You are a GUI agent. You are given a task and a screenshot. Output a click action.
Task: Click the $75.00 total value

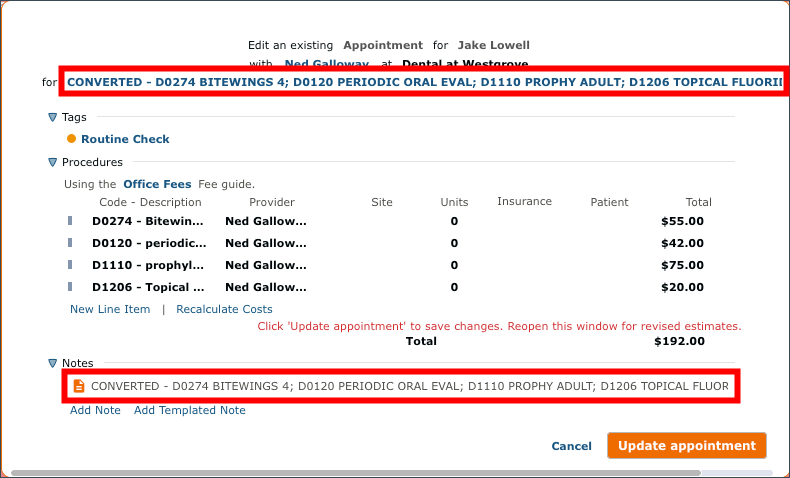tap(682, 265)
